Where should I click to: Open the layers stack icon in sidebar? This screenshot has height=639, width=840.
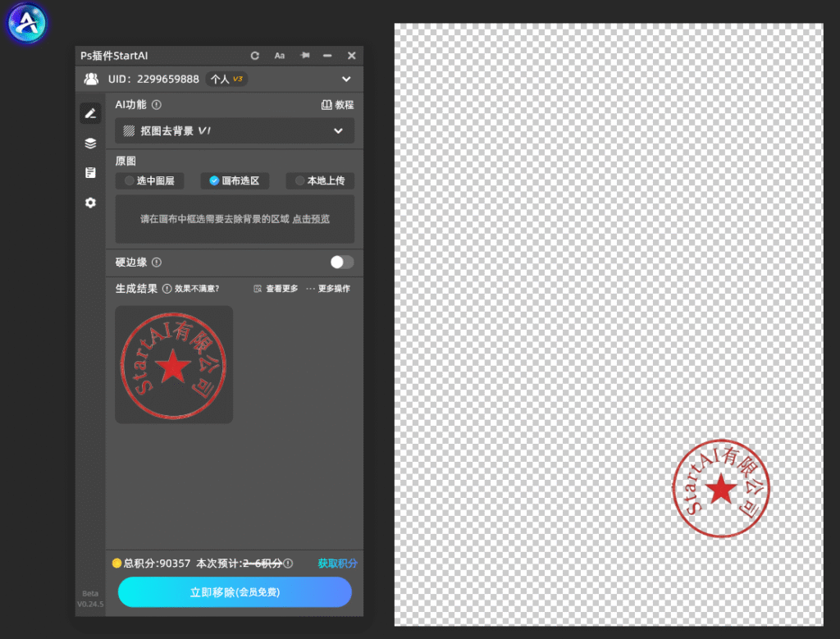point(90,143)
